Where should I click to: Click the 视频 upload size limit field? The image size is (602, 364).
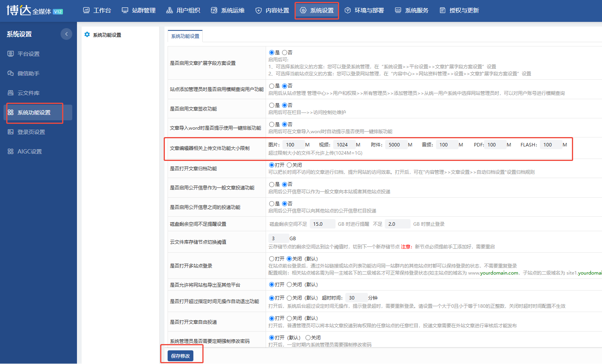(x=344, y=145)
